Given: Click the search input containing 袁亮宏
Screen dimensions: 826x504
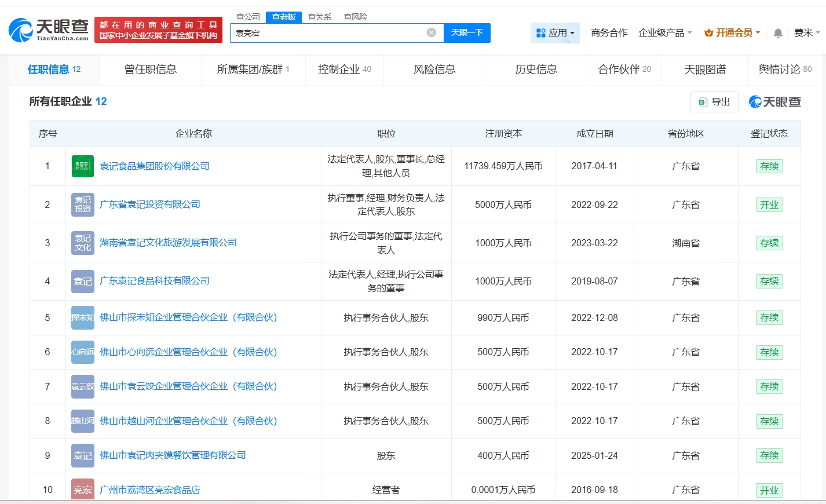Looking at the screenshot, I should pos(327,33).
